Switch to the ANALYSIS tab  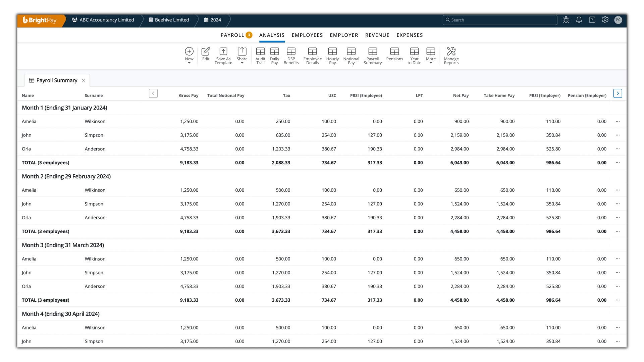272,35
